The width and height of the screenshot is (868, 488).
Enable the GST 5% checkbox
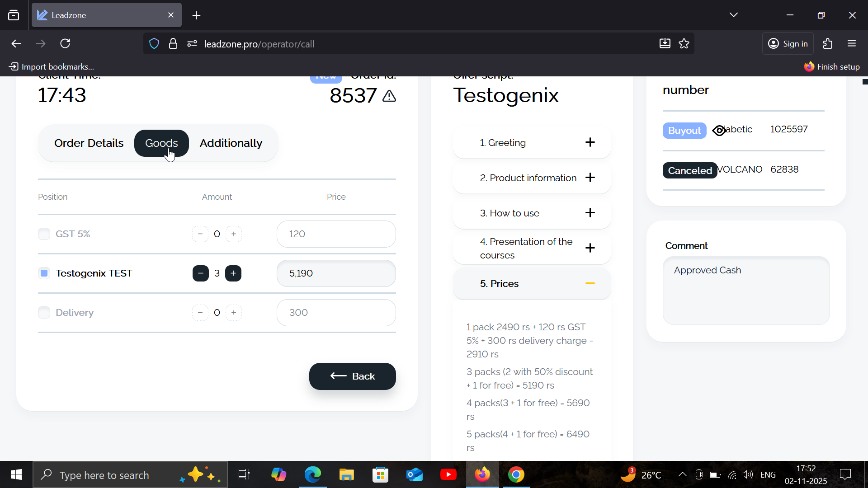coord(44,234)
